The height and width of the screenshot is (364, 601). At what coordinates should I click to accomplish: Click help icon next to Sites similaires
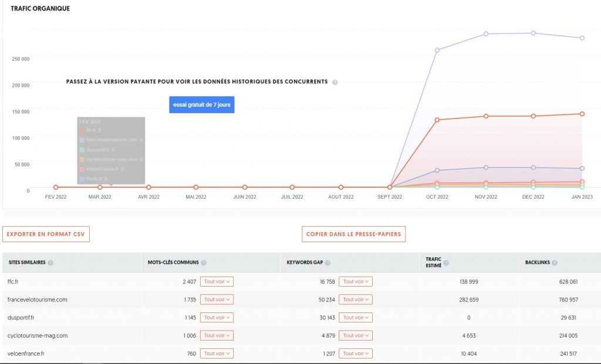click(50, 263)
